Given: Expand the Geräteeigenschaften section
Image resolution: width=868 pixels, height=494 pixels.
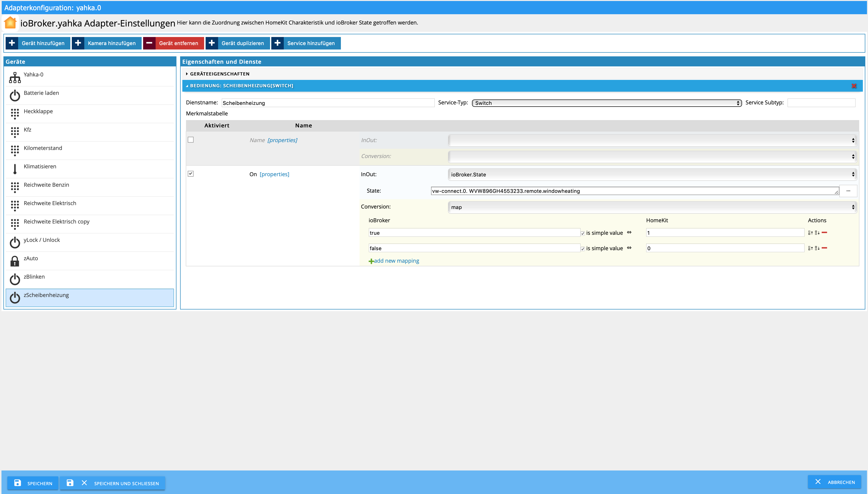Looking at the screenshot, I should pyautogui.click(x=220, y=74).
